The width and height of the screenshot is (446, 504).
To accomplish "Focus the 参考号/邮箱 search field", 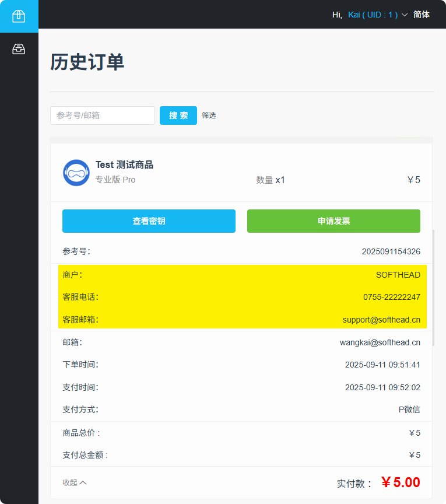I will pos(103,116).
